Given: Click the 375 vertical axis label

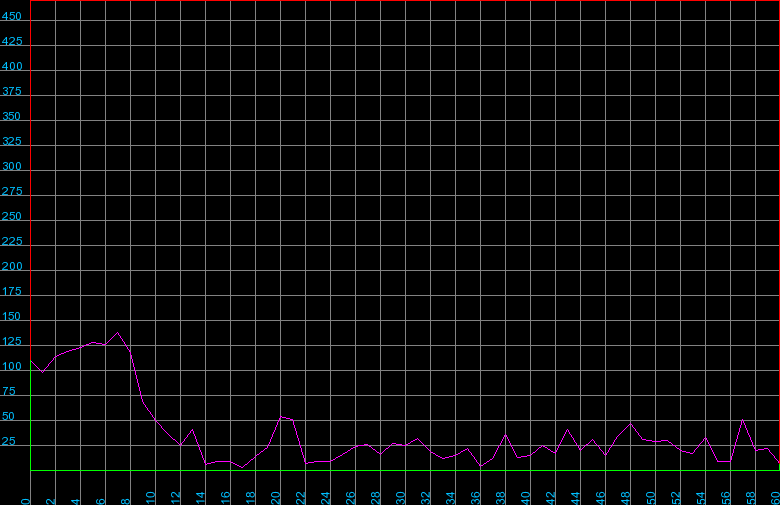Looking at the screenshot, I should [x=12, y=91].
